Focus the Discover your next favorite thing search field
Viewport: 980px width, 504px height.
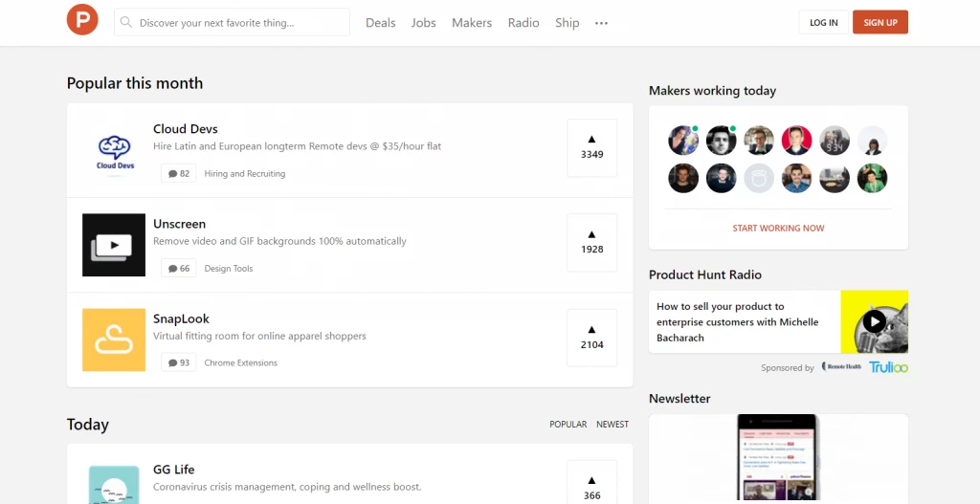tap(232, 23)
